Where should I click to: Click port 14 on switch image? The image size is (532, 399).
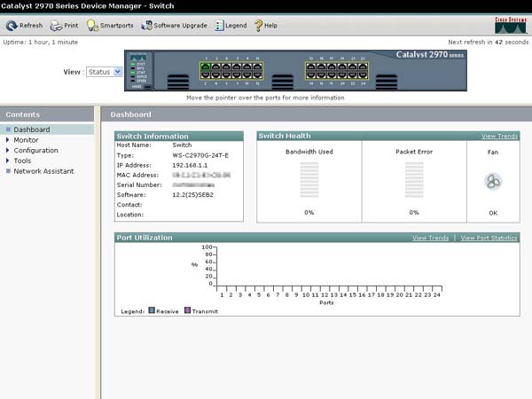click(311, 74)
